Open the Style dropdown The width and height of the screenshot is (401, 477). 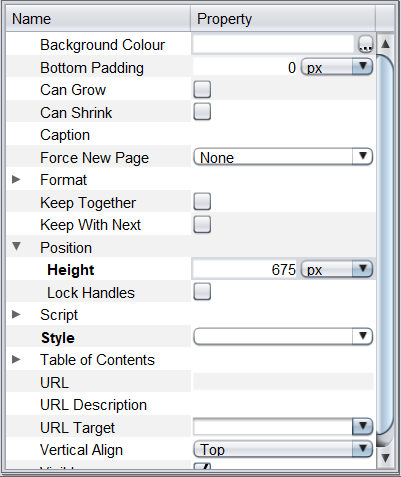283,337
